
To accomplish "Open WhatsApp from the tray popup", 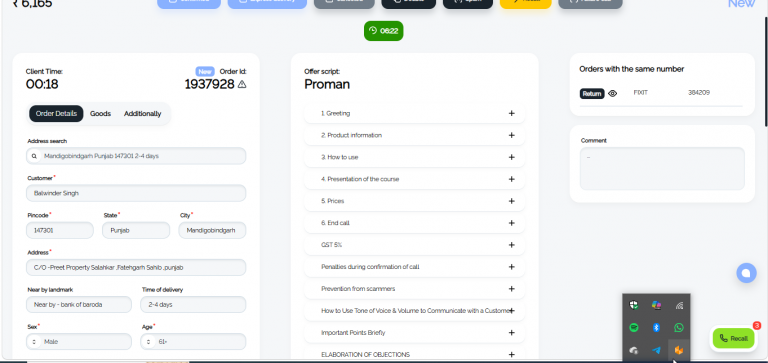I will (679, 328).
